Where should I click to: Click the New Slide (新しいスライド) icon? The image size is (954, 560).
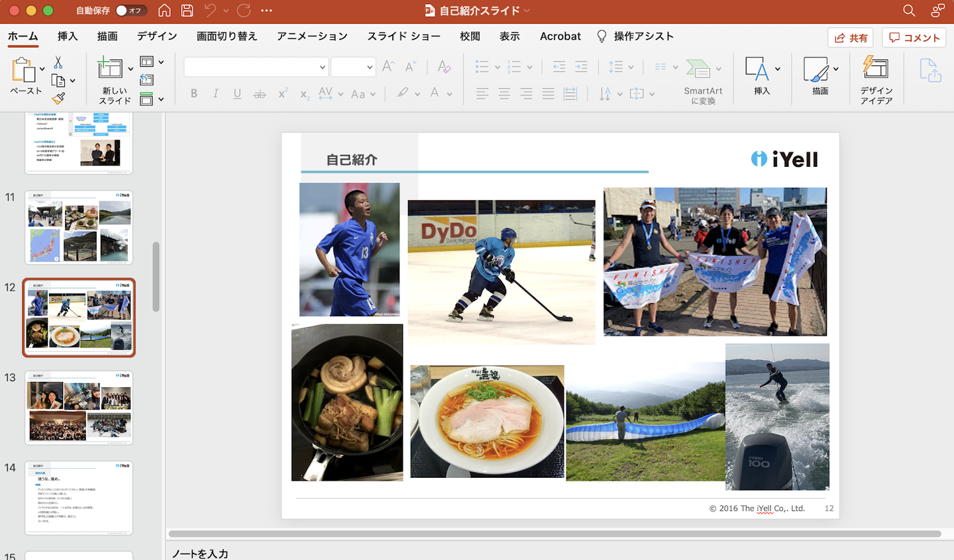coord(109,68)
